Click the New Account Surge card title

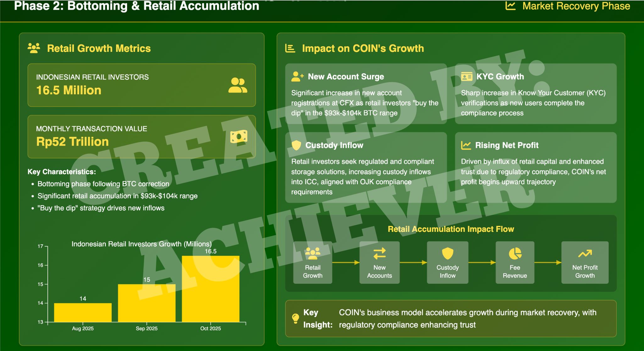[x=346, y=77]
